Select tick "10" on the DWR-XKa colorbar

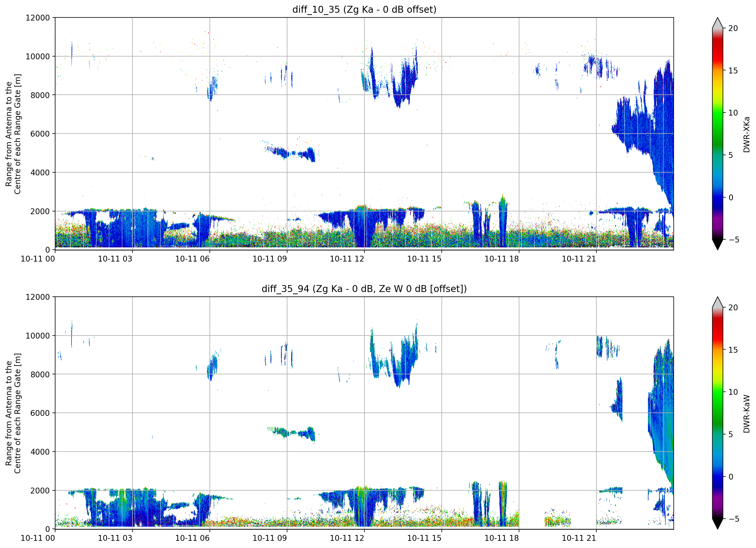click(733, 113)
